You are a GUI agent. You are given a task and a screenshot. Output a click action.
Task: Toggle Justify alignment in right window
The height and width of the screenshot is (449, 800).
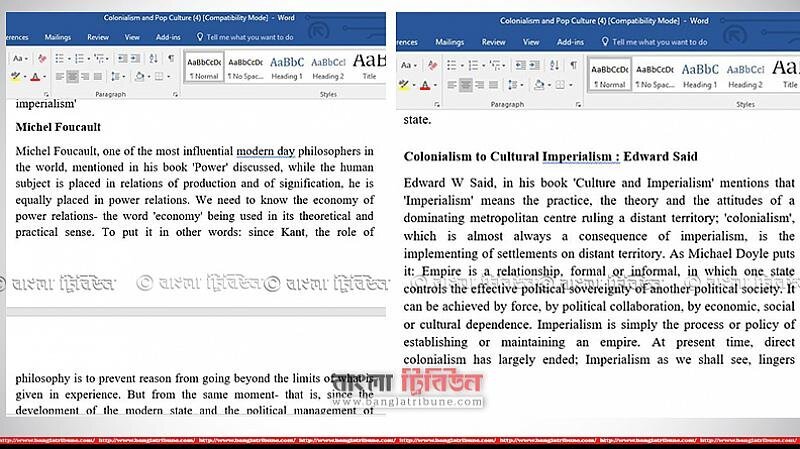coord(493,85)
